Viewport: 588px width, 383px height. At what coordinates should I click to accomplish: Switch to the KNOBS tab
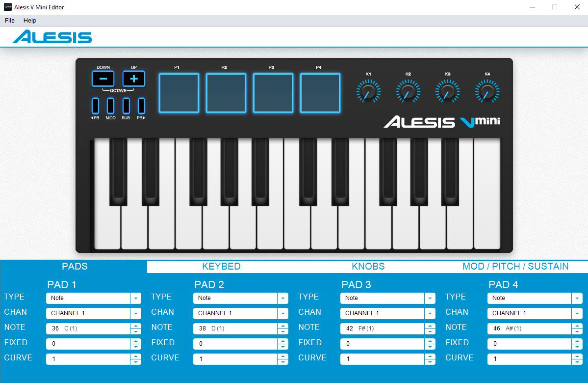click(x=368, y=267)
